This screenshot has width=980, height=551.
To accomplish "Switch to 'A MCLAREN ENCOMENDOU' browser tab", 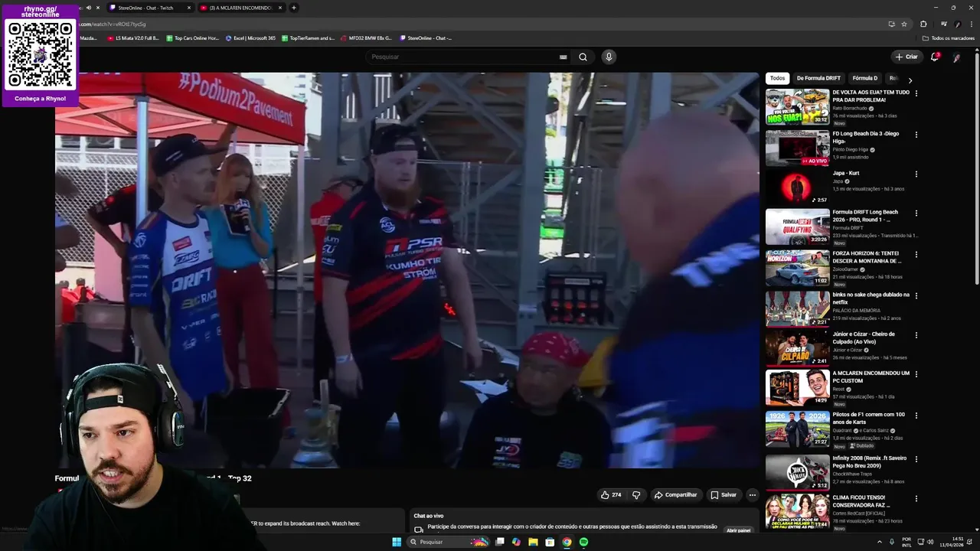I will tap(240, 8).
